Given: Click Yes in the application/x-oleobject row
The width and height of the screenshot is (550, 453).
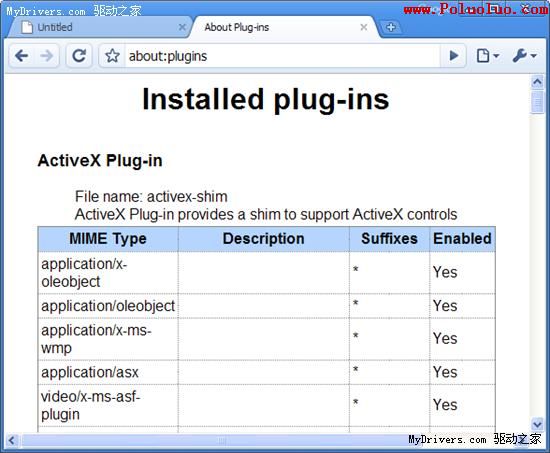Looking at the screenshot, I should [x=445, y=272].
